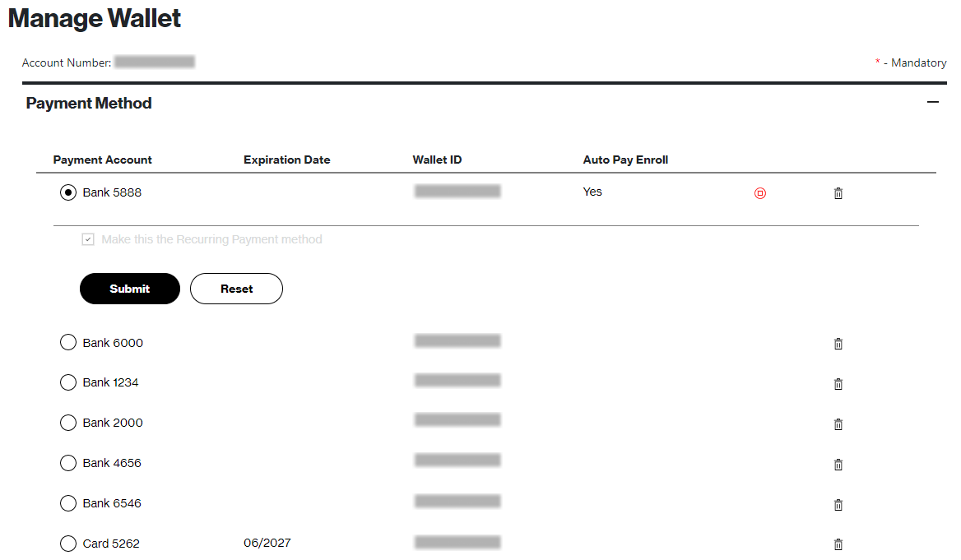Click the blurred Account Number field
961x560 pixels.
tap(155, 61)
